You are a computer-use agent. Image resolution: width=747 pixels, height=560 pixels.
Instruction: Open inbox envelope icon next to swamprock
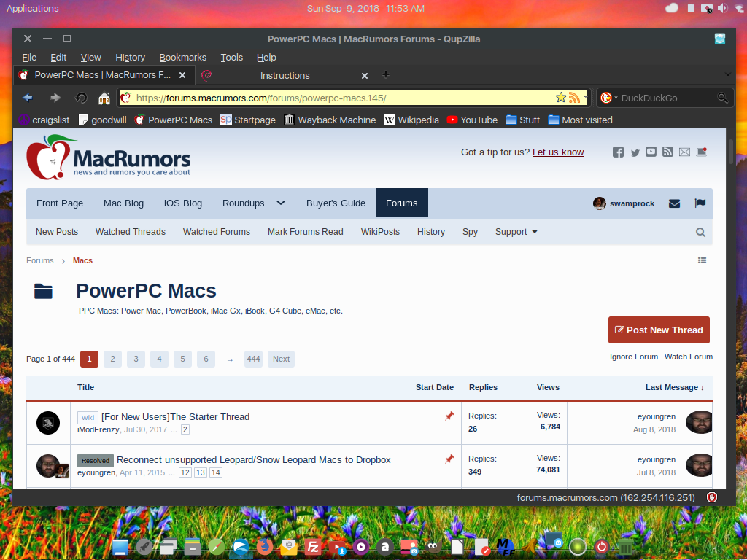(674, 204)
